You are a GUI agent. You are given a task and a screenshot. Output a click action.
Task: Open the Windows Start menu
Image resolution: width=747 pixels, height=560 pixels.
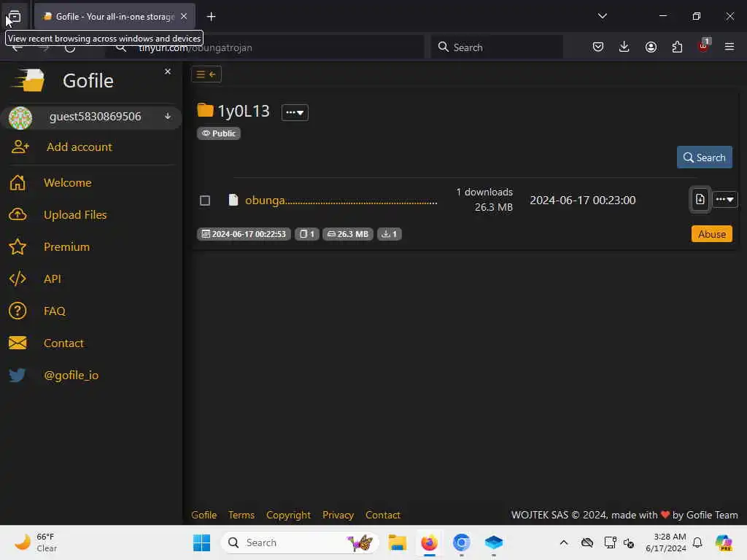pos(201,542)
